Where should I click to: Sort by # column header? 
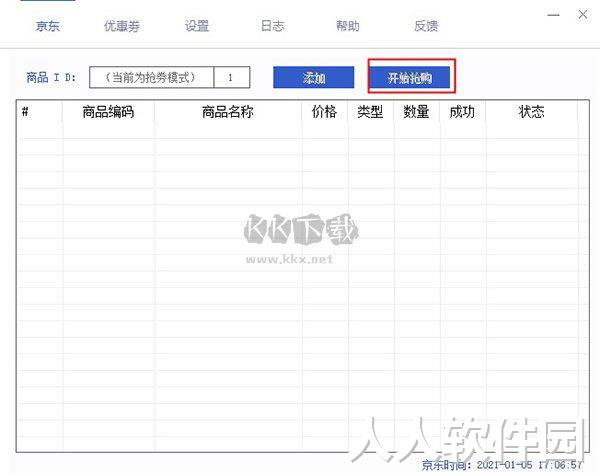(x=39, y=112)
